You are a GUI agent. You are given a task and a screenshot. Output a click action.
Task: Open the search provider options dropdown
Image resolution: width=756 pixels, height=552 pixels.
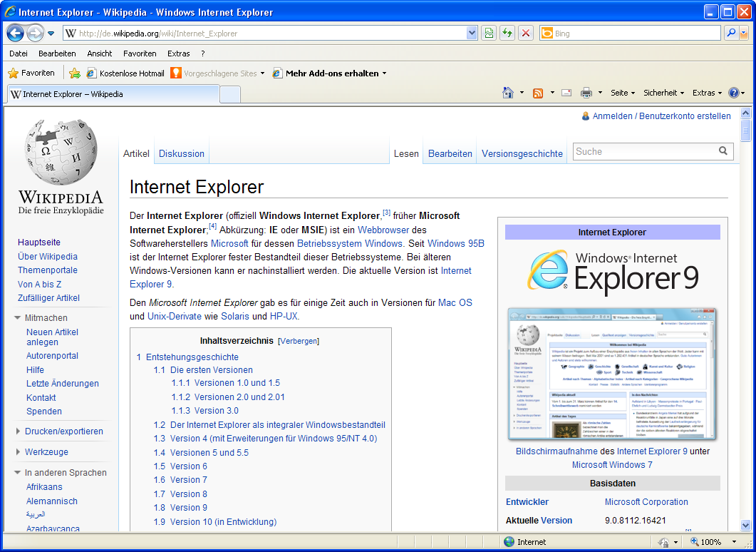743,34
